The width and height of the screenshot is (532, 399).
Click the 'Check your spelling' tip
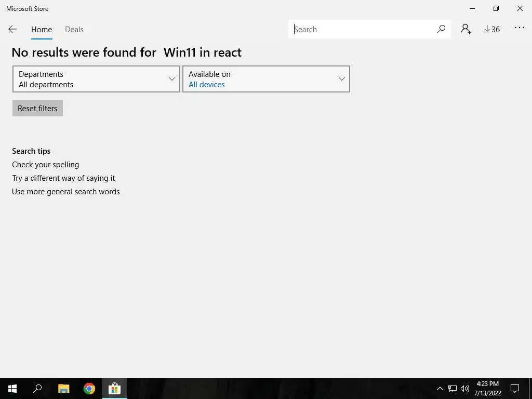pyautogui.click(x=46, y=165)
